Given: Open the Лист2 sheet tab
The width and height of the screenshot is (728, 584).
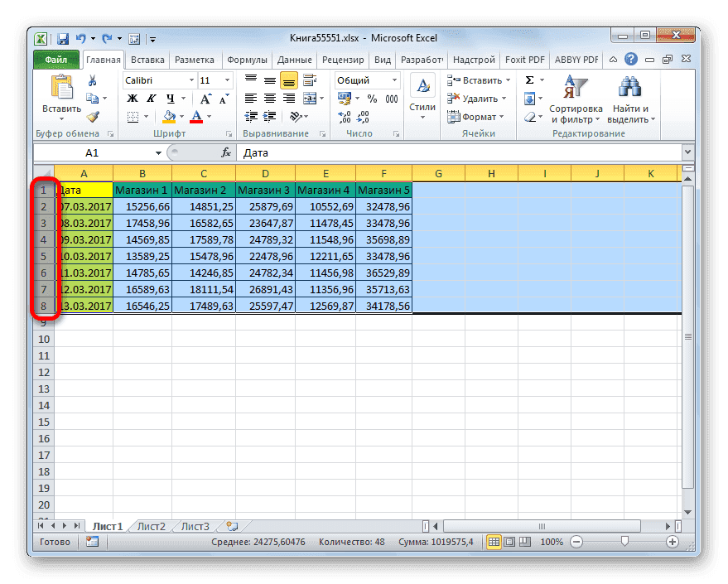Looking at the screenshot, I should pyautogui.click(x=150, y=525).
